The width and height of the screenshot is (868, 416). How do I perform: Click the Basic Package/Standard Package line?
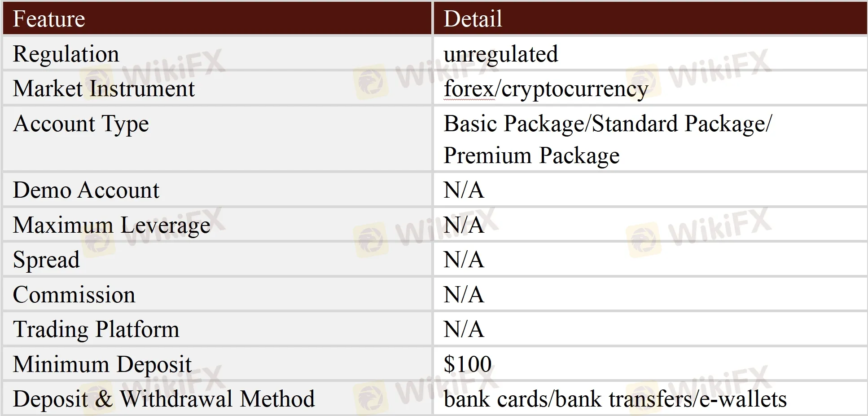pos(607,124)
